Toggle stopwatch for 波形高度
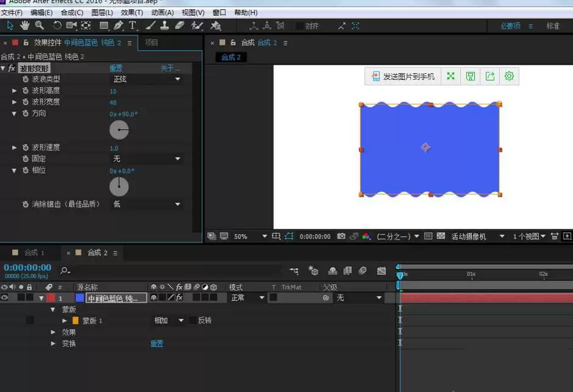 click(x=25, y=91)
